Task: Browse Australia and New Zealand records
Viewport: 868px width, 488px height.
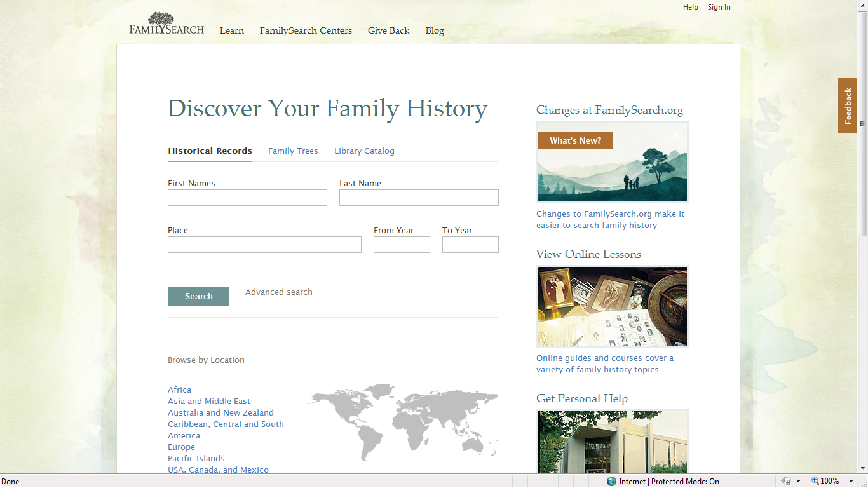Action: [220, 413]
